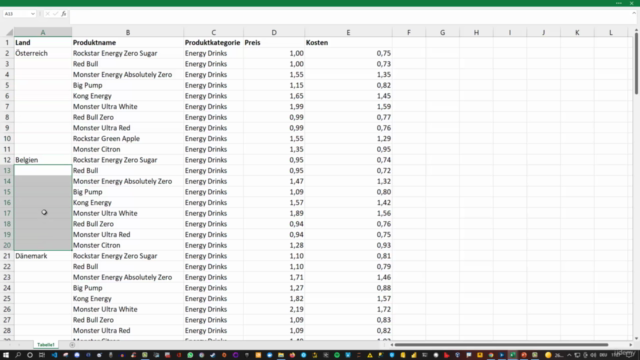Click the DEU language indicator in tray
Viewport: 640px width, 360px height.
point(603,355)
